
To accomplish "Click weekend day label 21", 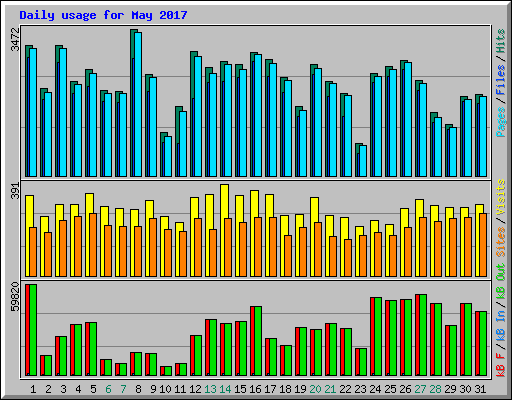I will click(x=330, y=389).
